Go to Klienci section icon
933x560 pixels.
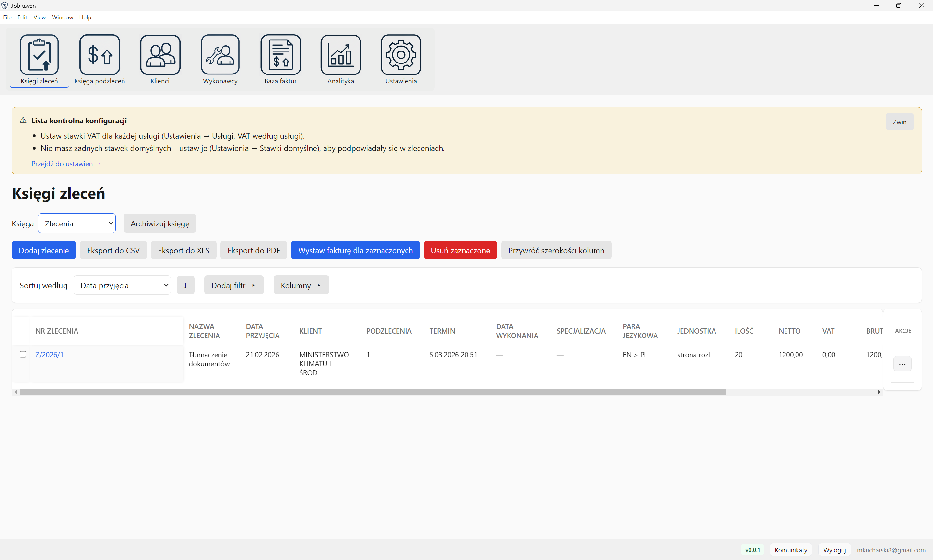point(160,55)
